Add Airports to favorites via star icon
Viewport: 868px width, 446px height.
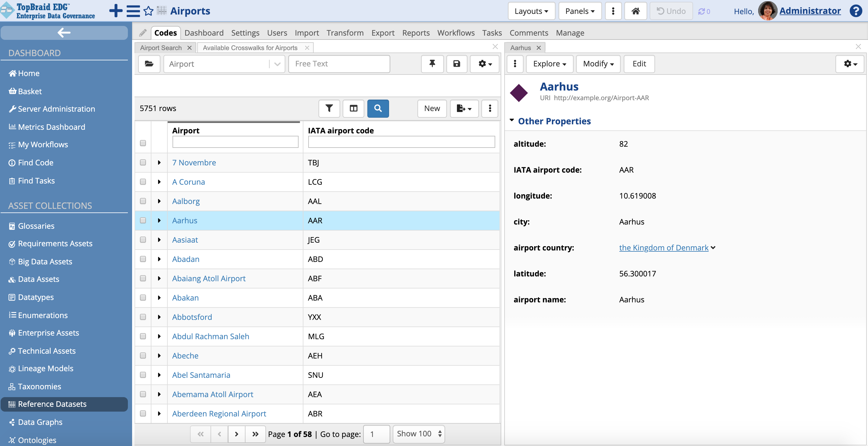point(148,11)
